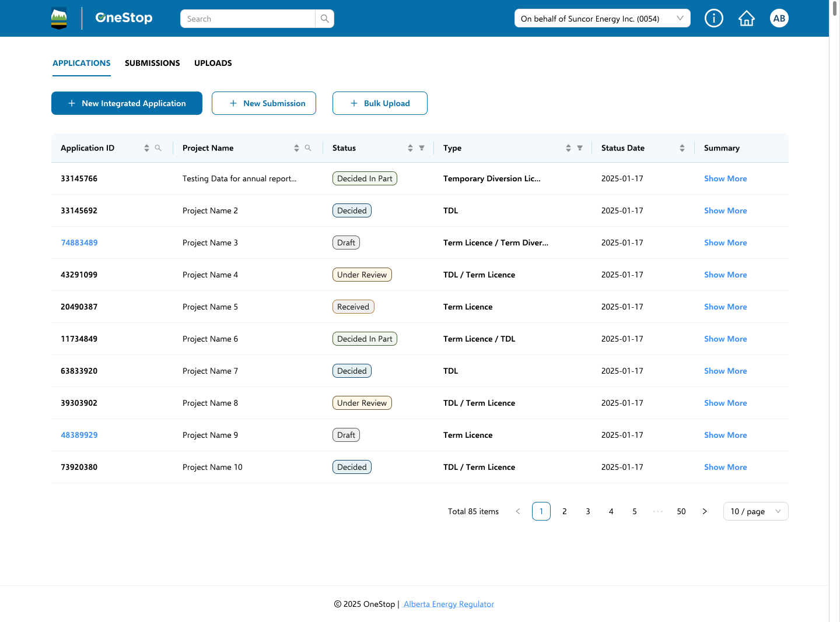Select page 50 in pagination
Screen dimensions: 840x622
coord(681,511)
